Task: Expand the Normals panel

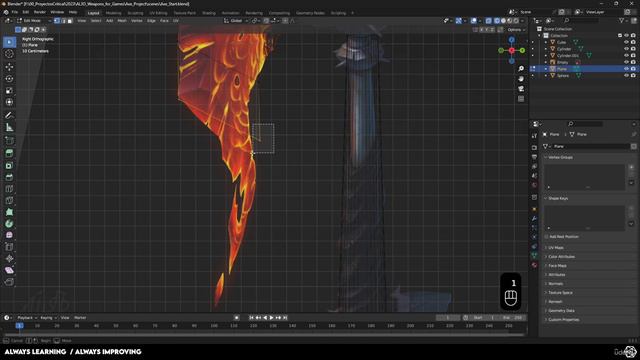Action: (x=555, y=284)
